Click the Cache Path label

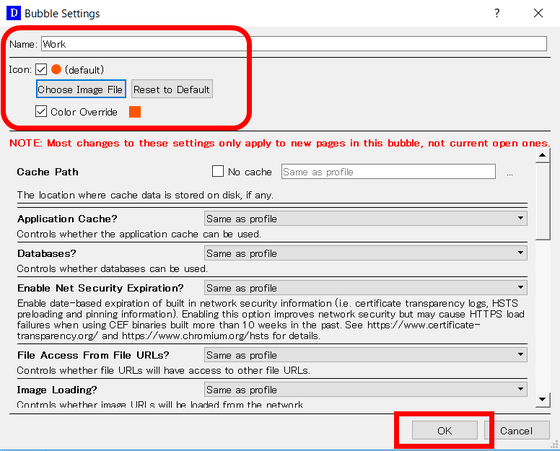(x=48, y=172)
